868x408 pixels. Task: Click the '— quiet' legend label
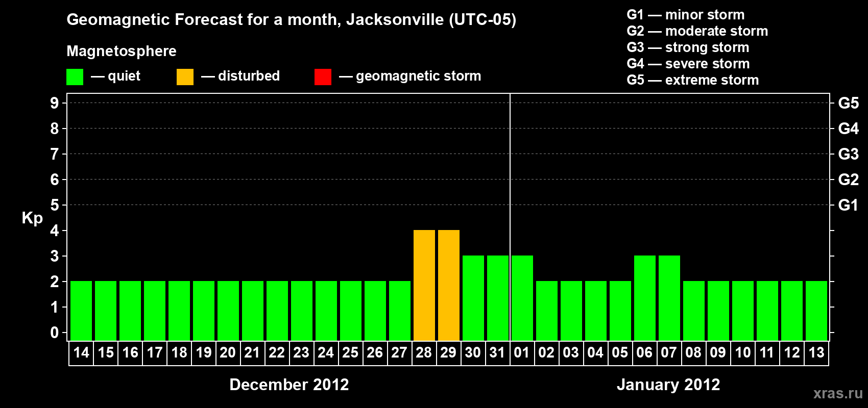click(115, 76)
